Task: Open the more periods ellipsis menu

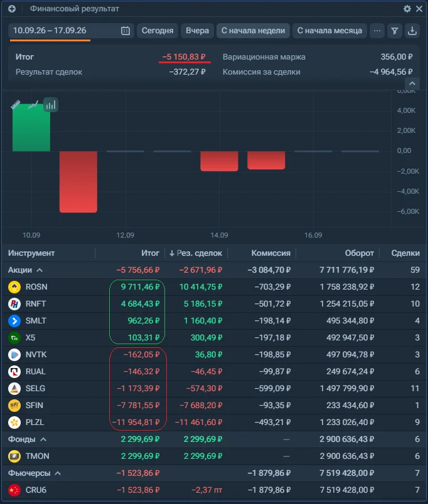Action: (377, 31)
